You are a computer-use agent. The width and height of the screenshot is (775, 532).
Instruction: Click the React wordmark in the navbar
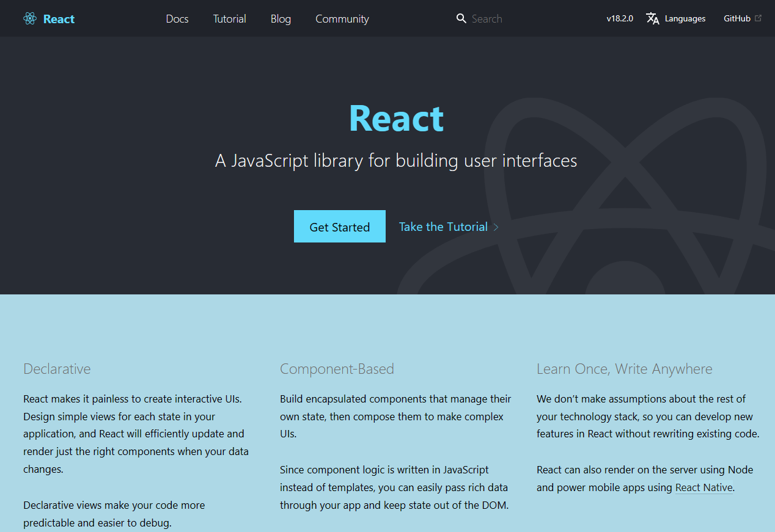coord(59,19)
